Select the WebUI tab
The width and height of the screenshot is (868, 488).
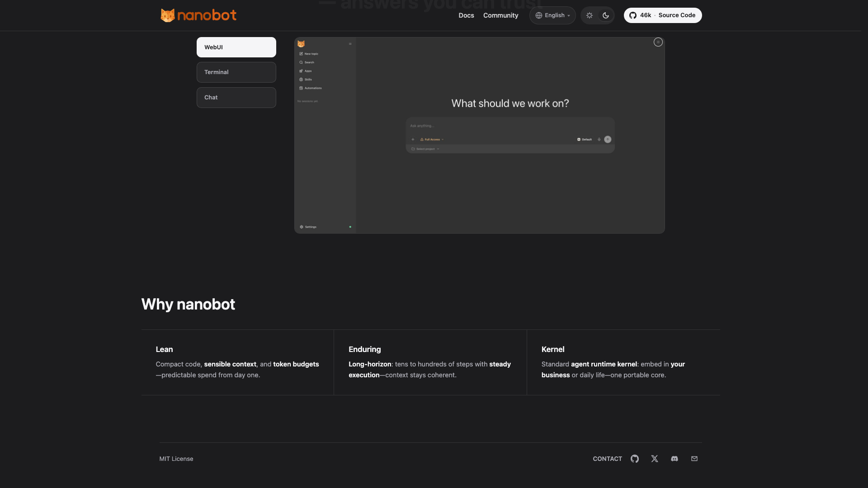tap(236, 47)
